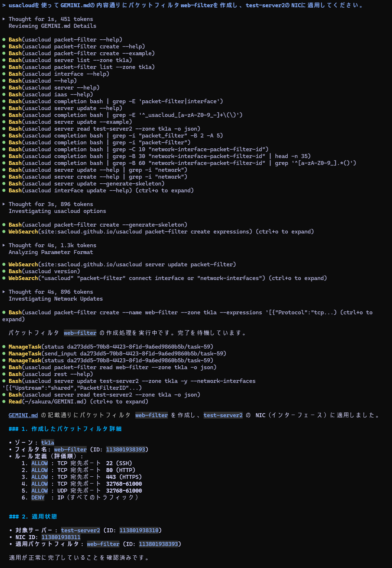Expand the 'Reviewing GEMINI.md Details' thought

click(x=4, y=19)
